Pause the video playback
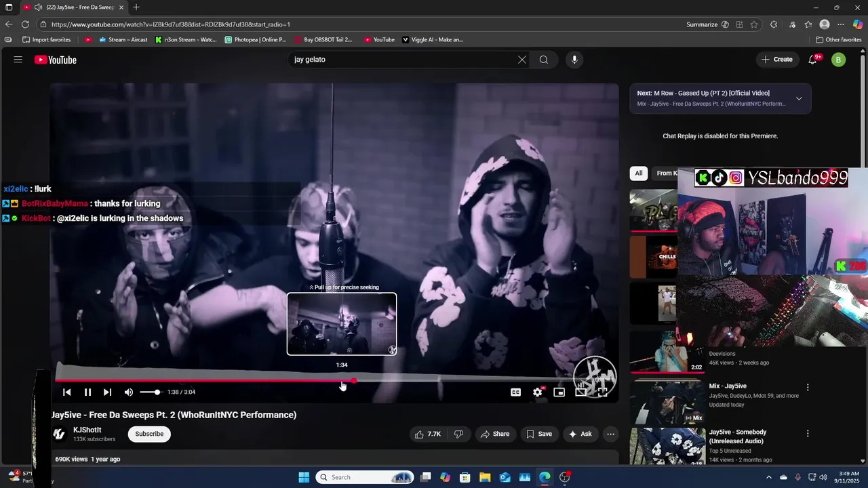The width and height of the screenshot is (868, 488). 87,392
